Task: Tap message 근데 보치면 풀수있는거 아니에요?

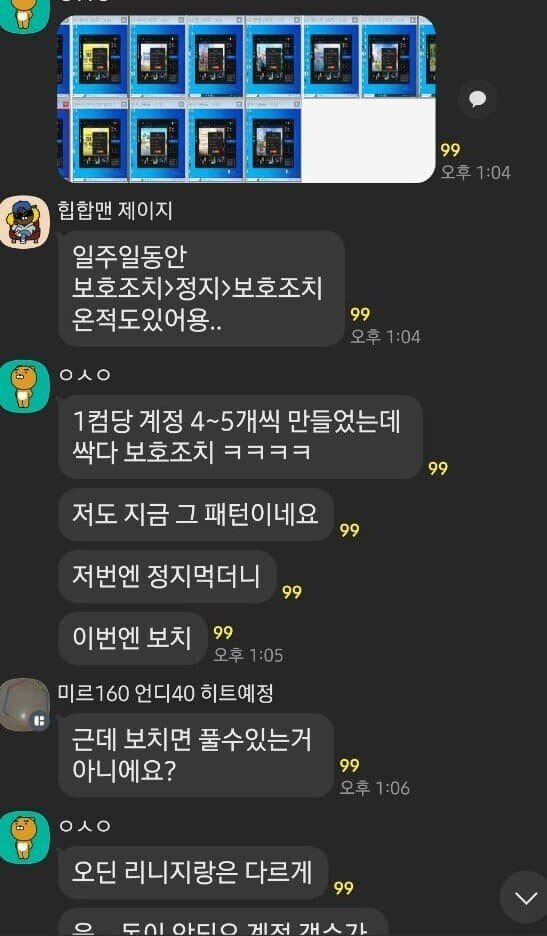Action: 195,756
